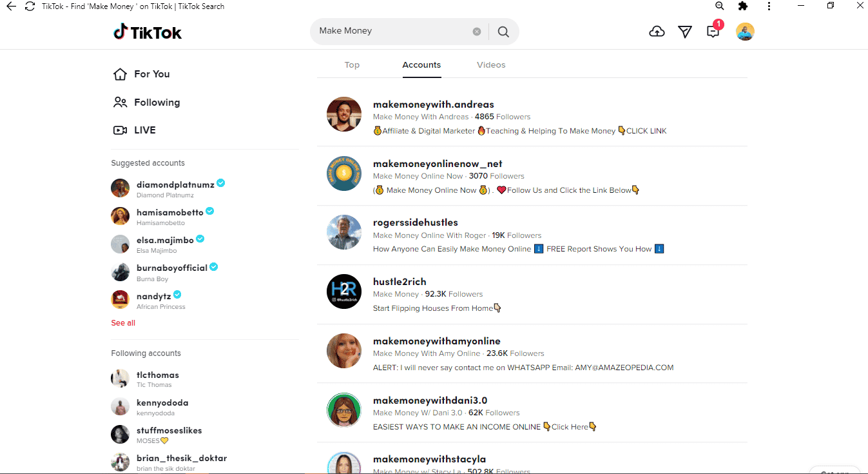Click the TikTok logo

148,32
